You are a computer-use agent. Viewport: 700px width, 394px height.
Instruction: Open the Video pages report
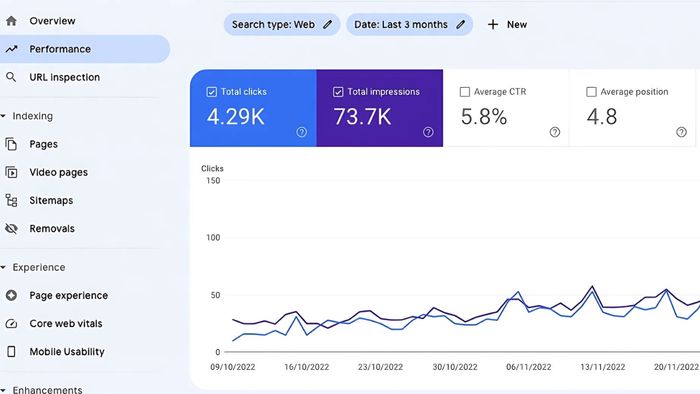[58, 172]
